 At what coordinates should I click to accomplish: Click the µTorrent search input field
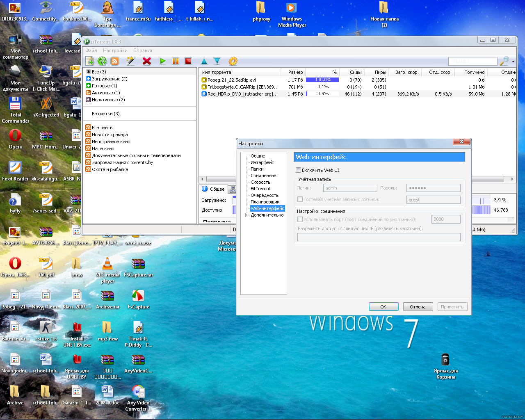coord(472,61)
